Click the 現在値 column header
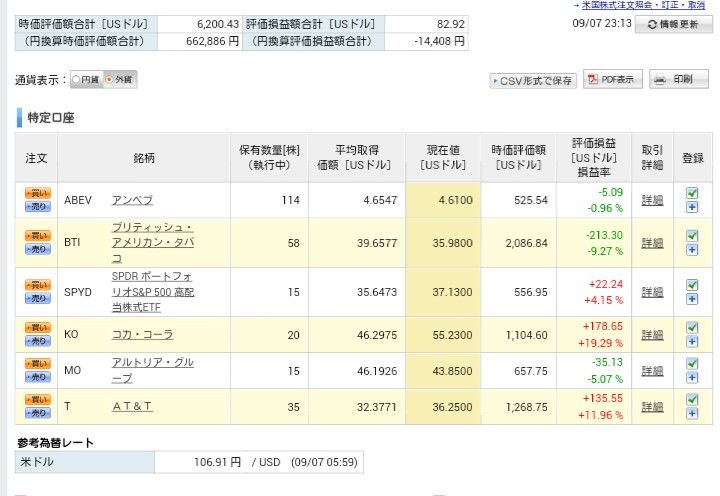 (443, 158)
